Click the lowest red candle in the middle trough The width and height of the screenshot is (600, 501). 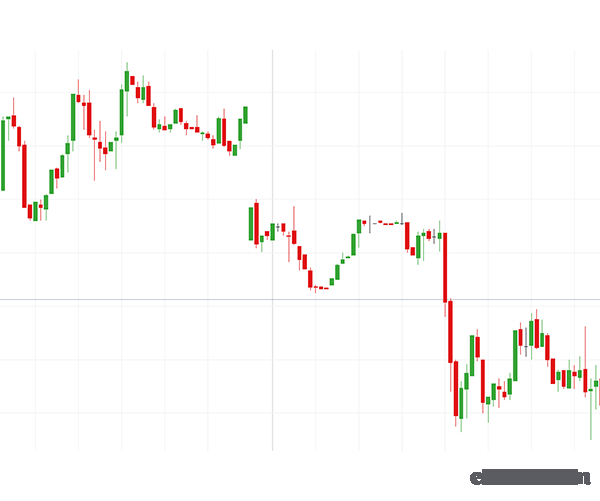point(310,279)
